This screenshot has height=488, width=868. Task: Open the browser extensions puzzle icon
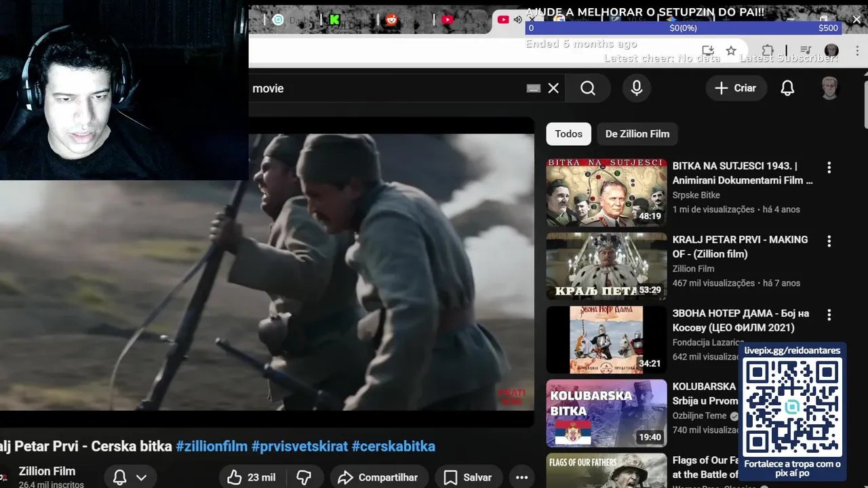coord(768,51)
